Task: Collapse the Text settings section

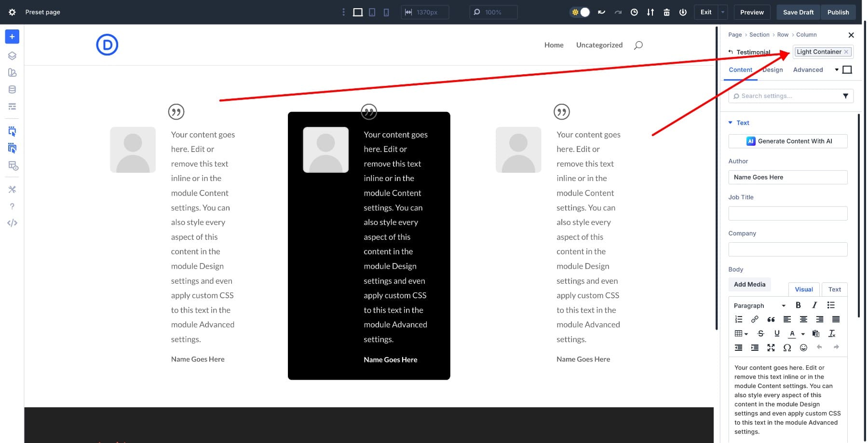Action: point(731,123)
